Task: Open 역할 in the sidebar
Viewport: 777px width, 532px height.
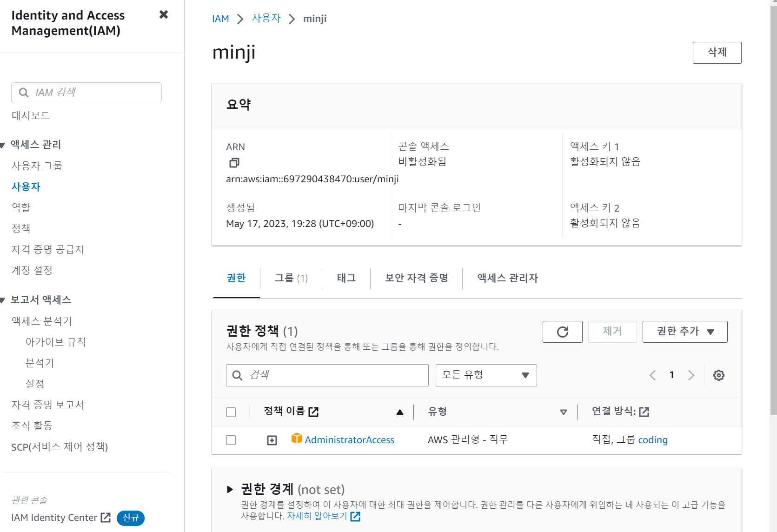Action: pyautogui.click(x=21, y=207)
